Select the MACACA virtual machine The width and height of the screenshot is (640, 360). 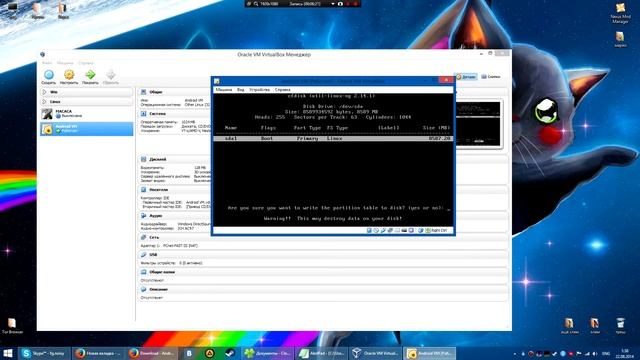pos(87,113)
